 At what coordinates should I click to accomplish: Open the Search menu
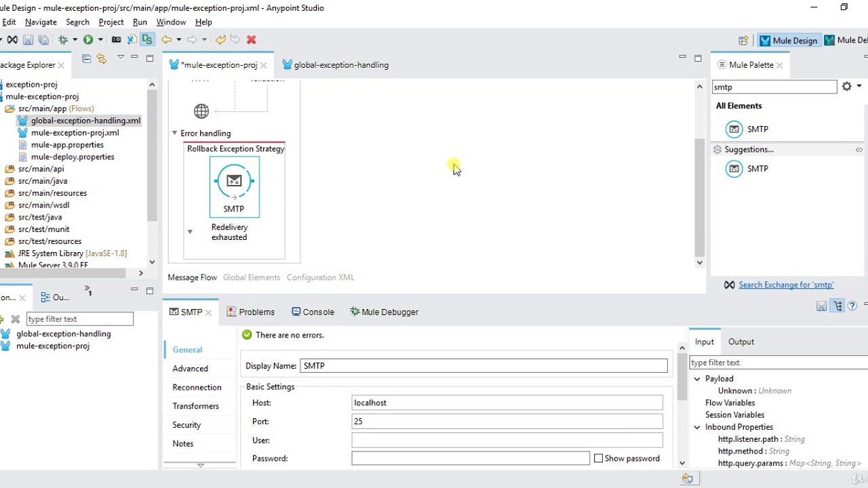[77, 22]
